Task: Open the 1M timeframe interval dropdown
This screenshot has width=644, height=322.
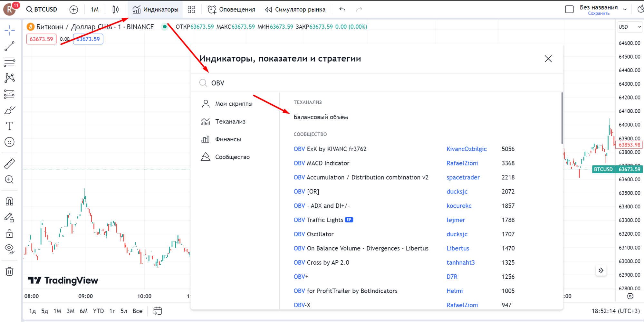Action: 94,9
